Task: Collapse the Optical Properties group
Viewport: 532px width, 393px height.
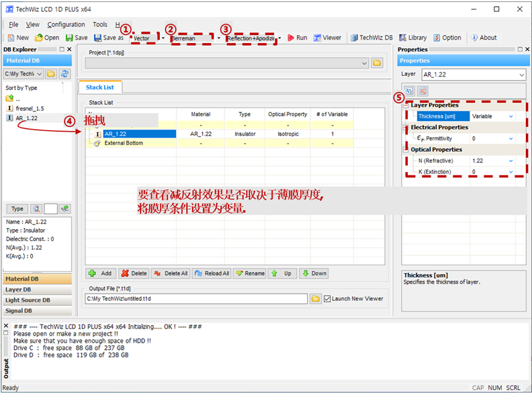Action: tap(406, 150)
